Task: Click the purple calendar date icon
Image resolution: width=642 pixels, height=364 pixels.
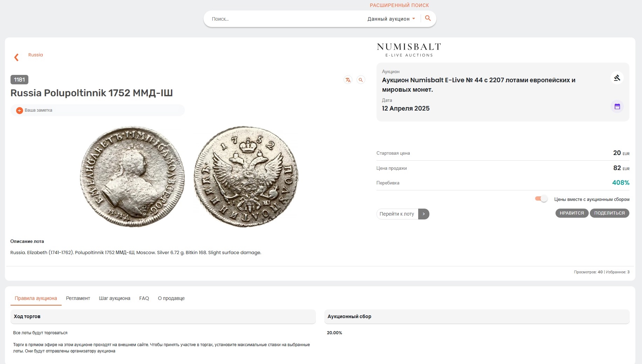Action: 617,106
